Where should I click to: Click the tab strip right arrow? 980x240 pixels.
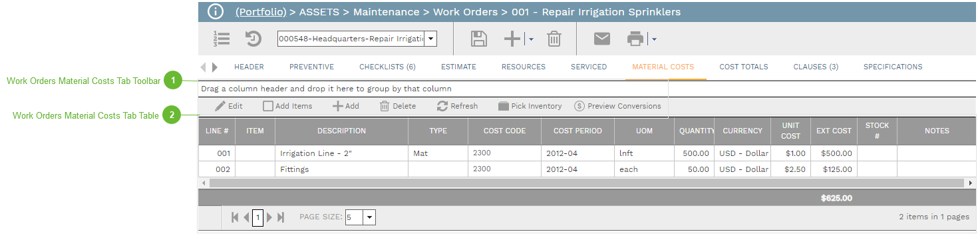[215, 67]
